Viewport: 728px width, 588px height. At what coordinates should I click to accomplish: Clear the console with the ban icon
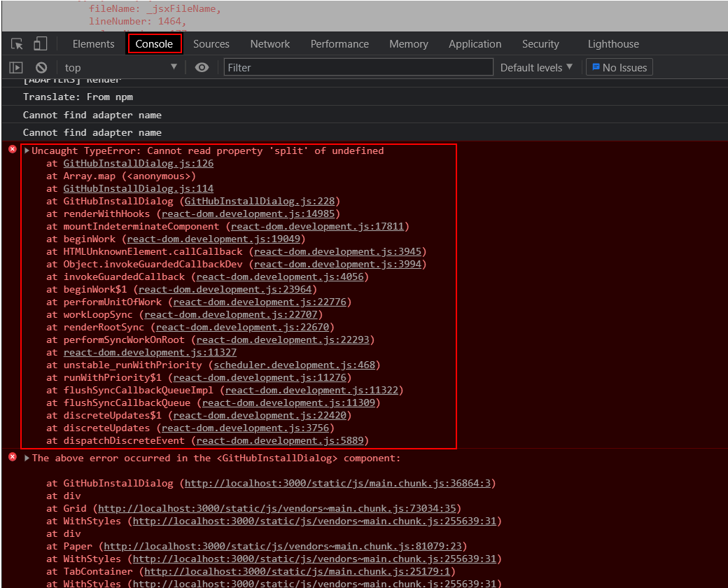coord(41,68)
